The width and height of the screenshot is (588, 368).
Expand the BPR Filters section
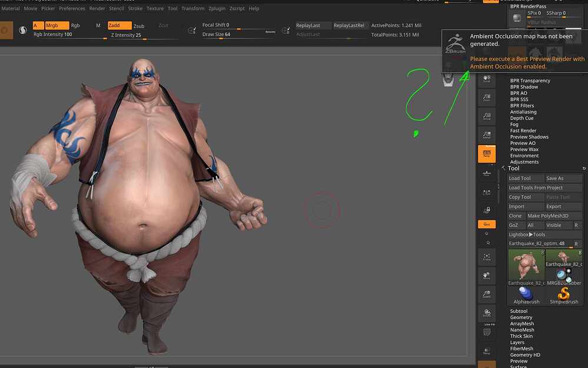tap(522, 106)
